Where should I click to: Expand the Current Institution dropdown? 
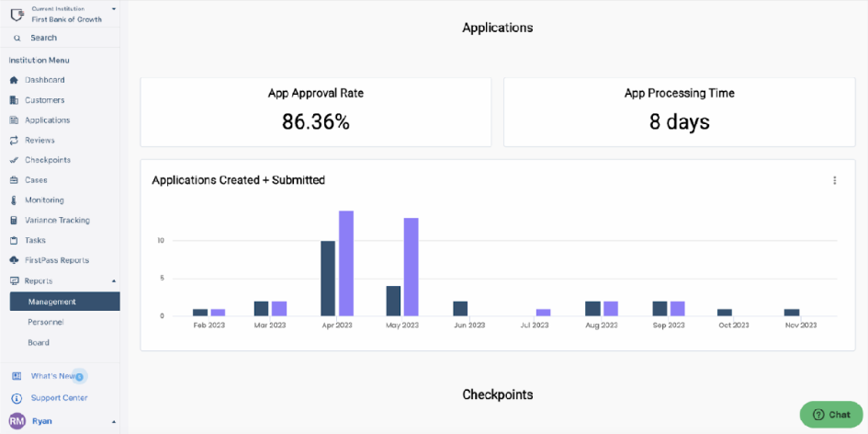pyautogui.click(x=113, y=9)
